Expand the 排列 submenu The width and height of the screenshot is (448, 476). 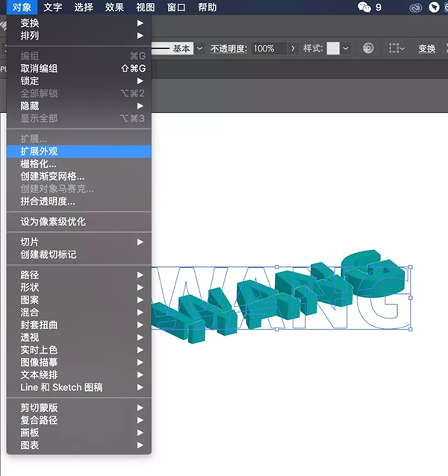coord(78,36)
